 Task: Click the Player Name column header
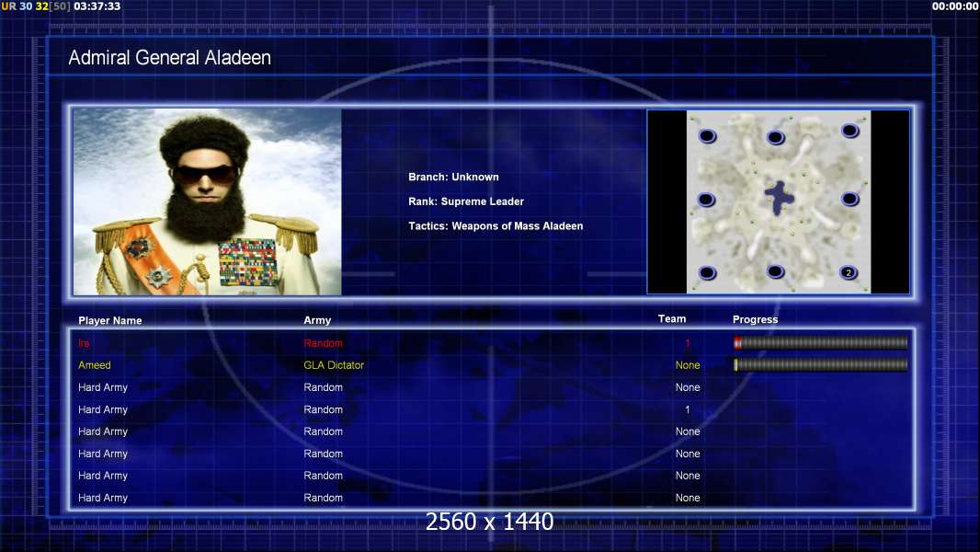coord(110,321)
